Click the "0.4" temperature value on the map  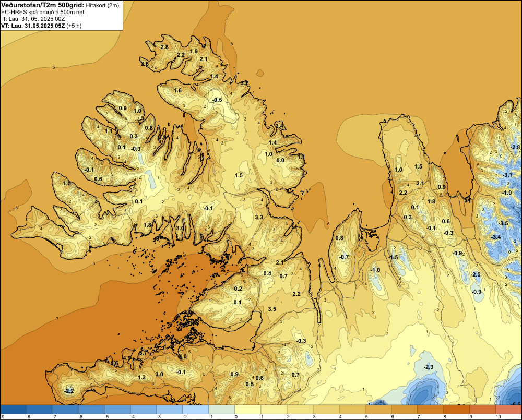tap(267, 273)
